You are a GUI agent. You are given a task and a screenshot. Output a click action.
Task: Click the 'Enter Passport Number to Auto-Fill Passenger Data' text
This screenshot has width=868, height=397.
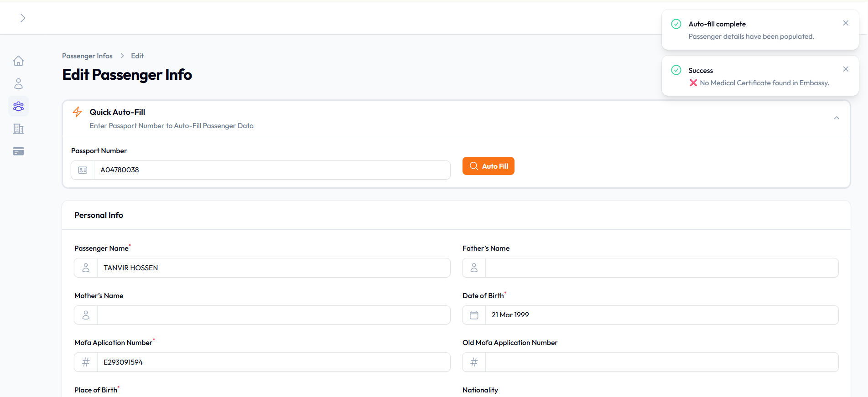pos(172,126)
